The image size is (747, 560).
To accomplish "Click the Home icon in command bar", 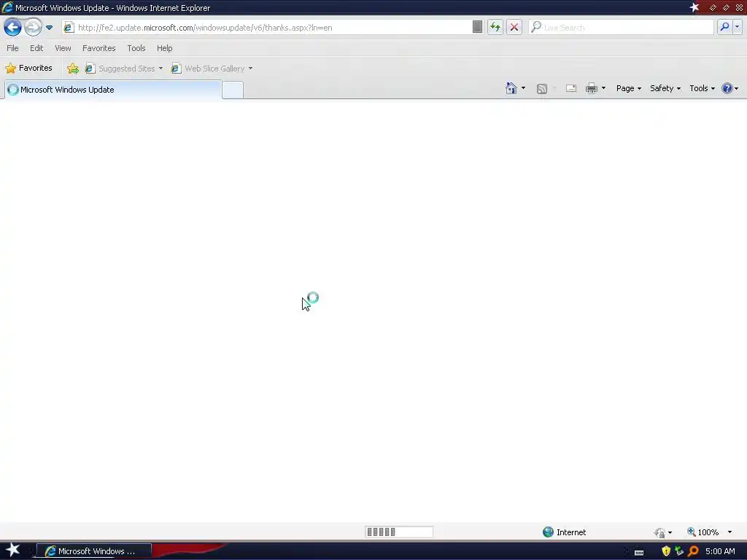I will (511, 88).
